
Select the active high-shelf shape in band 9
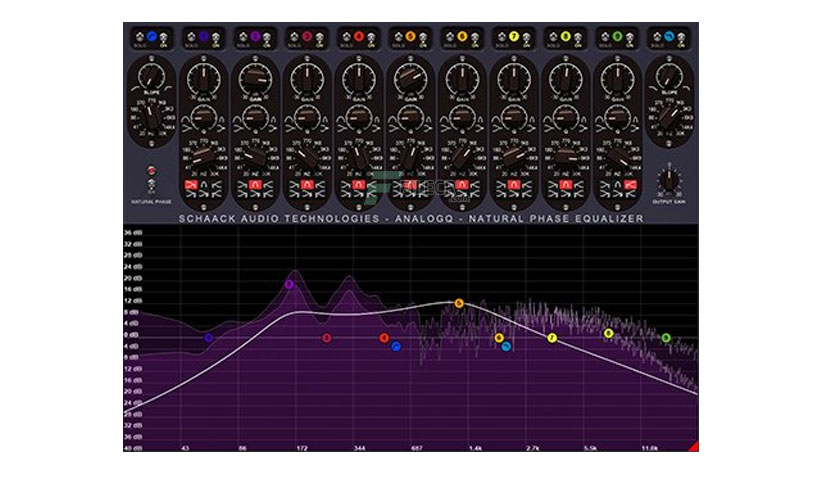(x=630, y=185)
